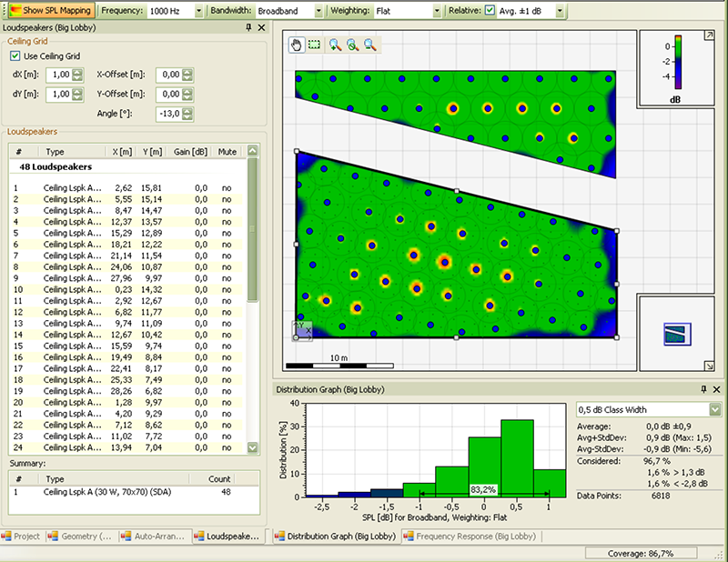Click the zoom out magnifier
The height and width of the screenshot is (562, 728).
(370, 45)
